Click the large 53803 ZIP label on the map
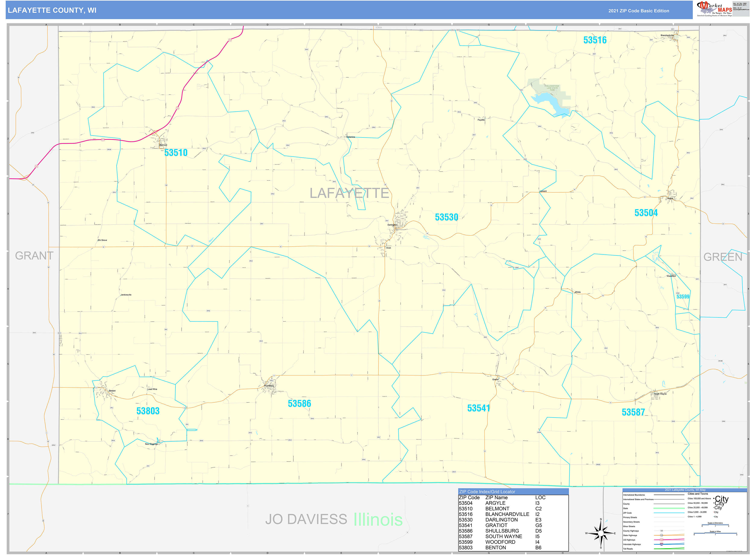The width and height of the screenshot is (756, 555). pyautogui.click(x=148, y=411)
